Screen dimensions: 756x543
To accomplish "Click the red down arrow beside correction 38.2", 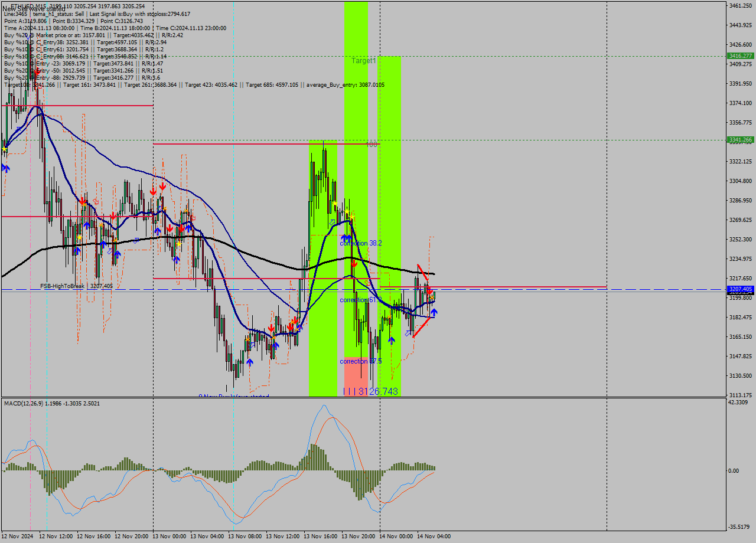I will [x=354, y=263].
